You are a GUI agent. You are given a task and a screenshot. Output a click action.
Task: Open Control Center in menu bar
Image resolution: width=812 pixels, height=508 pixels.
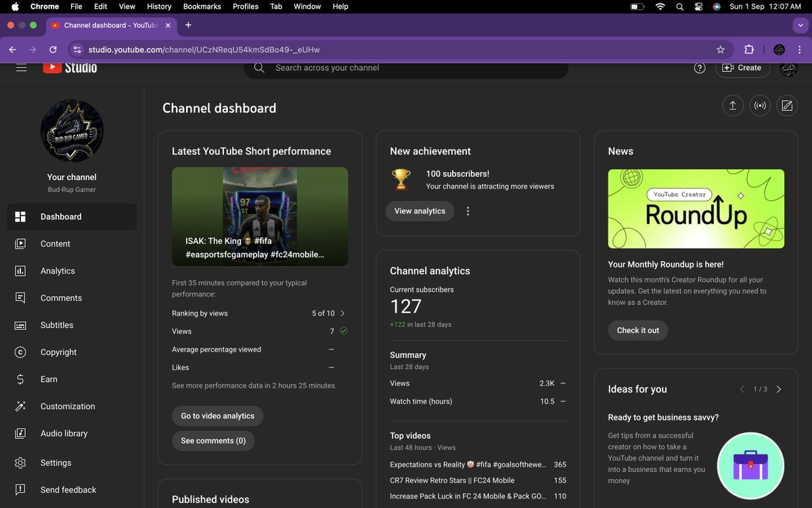(698, 6)
